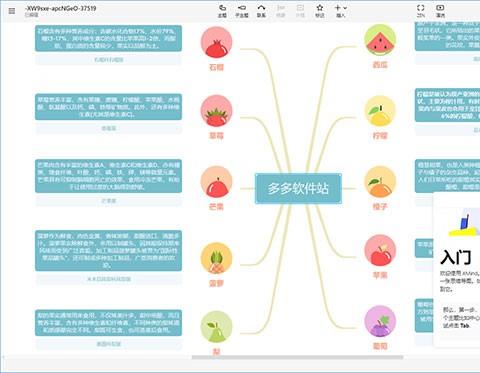The height and width of the screenshot is (373, 480).
Task: Click the lemon (柠檬) topic icon
Action: point(380,112)
